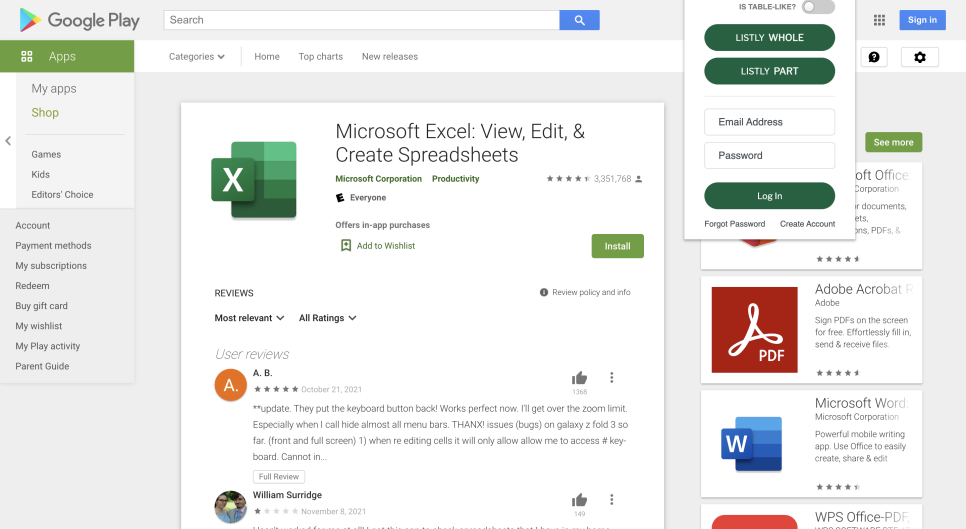
Task: Open Editors' Choice in sidebar
Action: (62, 195)
